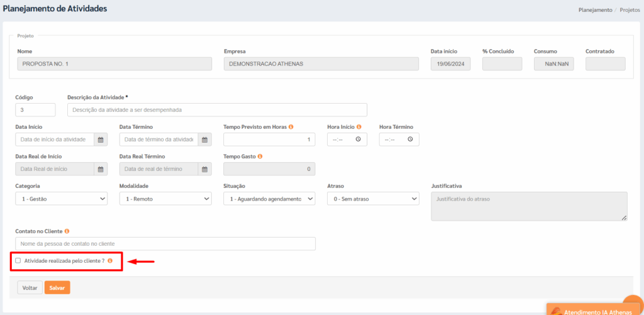Open the Modalidade dropdown
644x315 pixels.
click(x=165, y=199)
